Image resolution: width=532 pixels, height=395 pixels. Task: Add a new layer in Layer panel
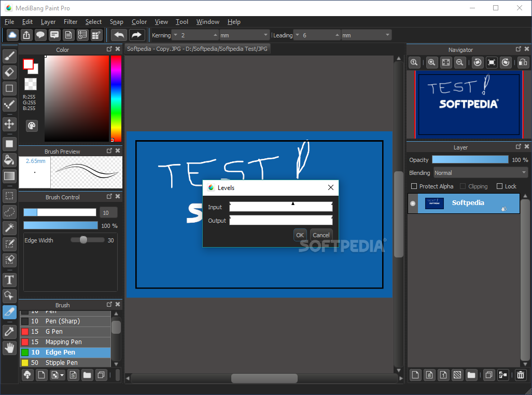point(415,375)
